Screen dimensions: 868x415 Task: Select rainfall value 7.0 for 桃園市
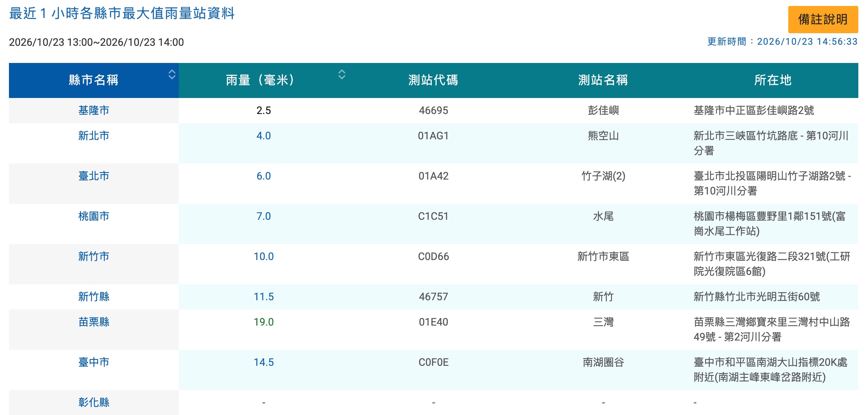(x=264, y=216)
